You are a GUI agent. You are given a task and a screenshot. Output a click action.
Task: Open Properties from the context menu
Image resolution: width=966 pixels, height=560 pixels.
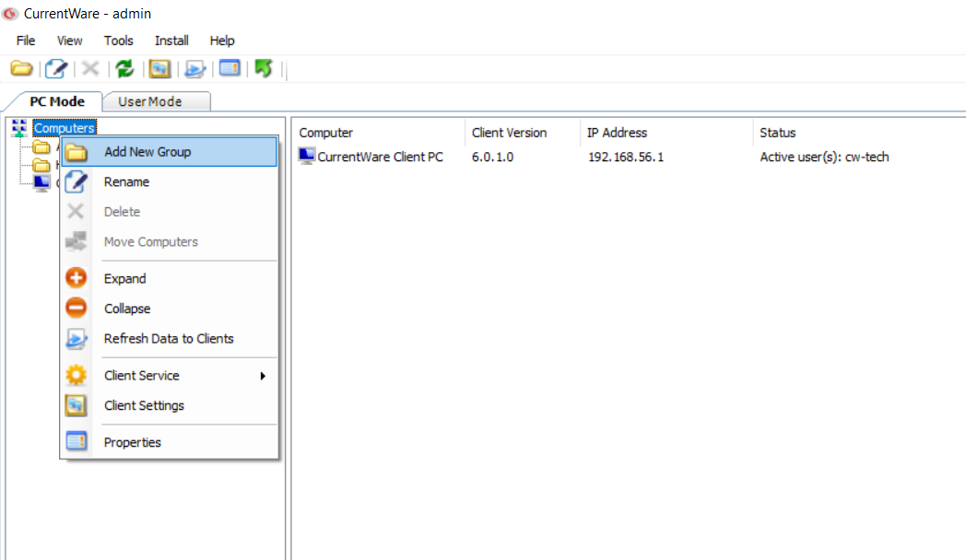(x=170, y=442)
